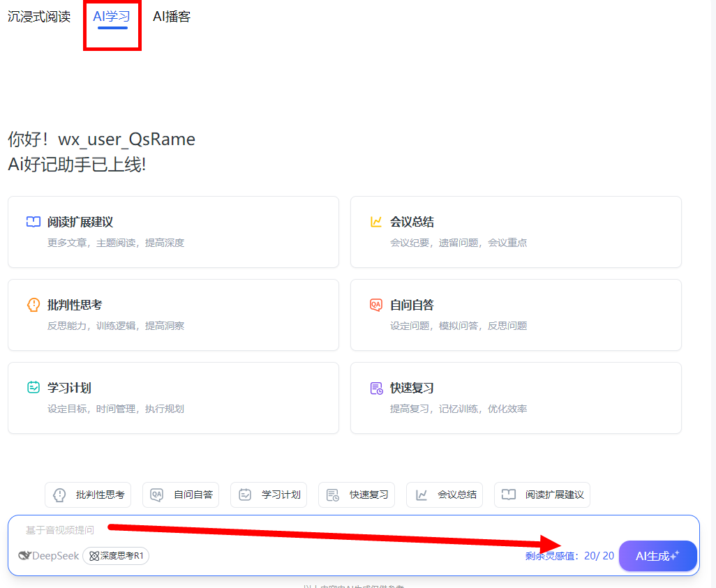This screenshot has width=716, height=588.
Task: Click the chart icon on 会议总结 card
Action: pos(376,222)
